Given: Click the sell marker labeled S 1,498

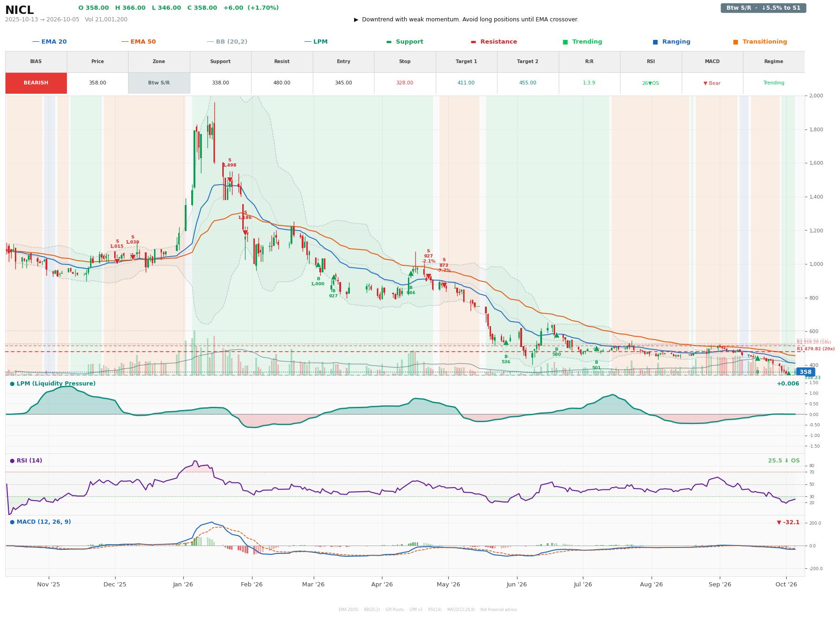Looking at the screenshot, I should coord(230,180).
